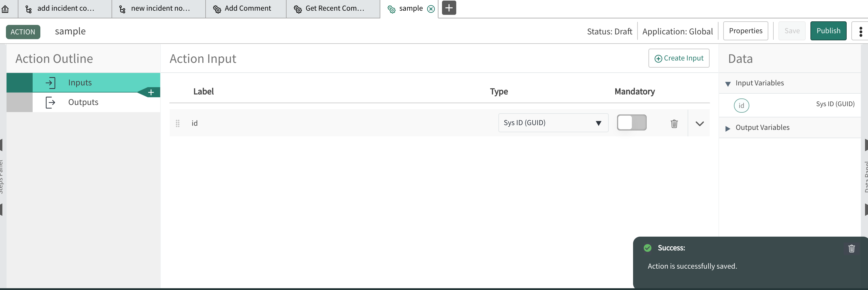The height and width of the screenshot is (290, 868).
Task: Select Outputs in Action Outline
Action: (x=83, y=102)
